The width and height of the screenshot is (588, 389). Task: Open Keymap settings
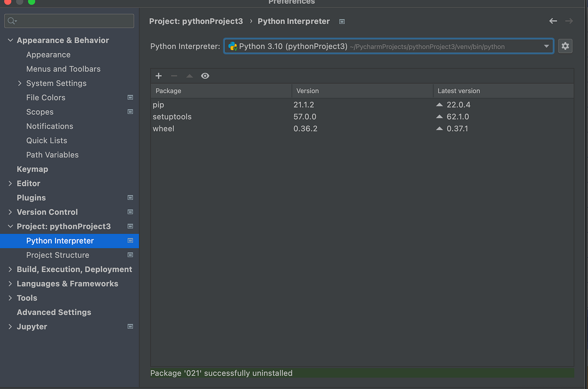pos(32,169)
